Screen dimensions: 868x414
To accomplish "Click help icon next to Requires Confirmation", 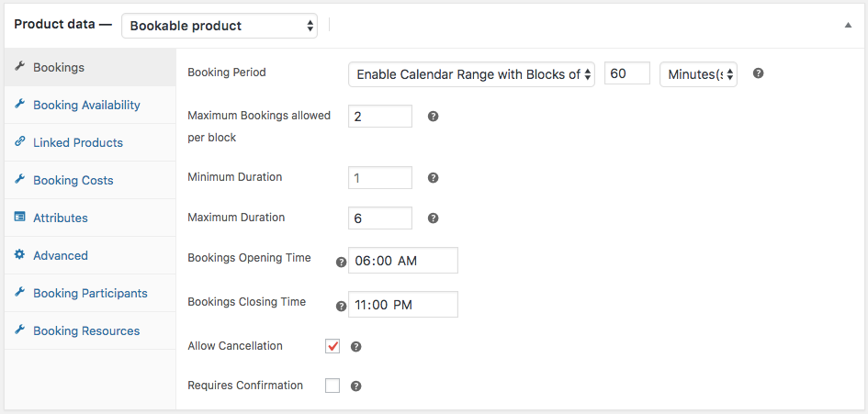I will [356, 386].
